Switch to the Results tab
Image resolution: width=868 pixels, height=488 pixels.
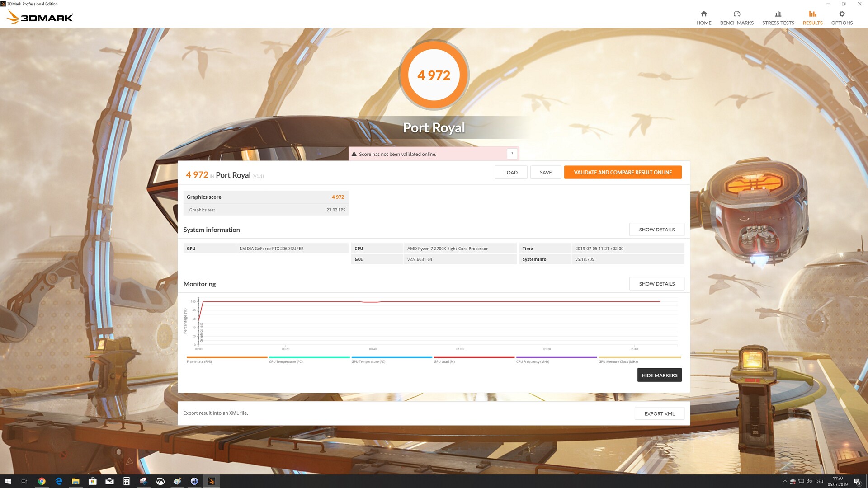812,18
